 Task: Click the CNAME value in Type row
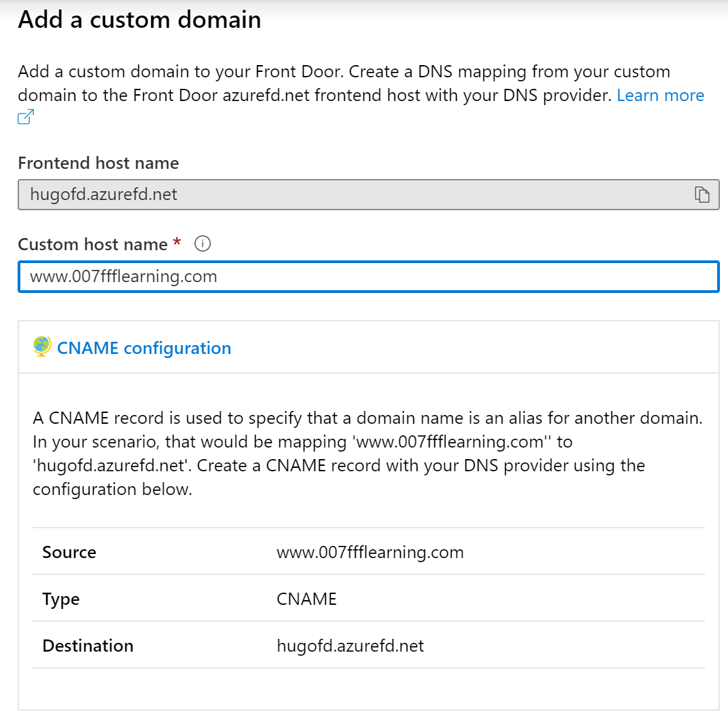[306, 599]
